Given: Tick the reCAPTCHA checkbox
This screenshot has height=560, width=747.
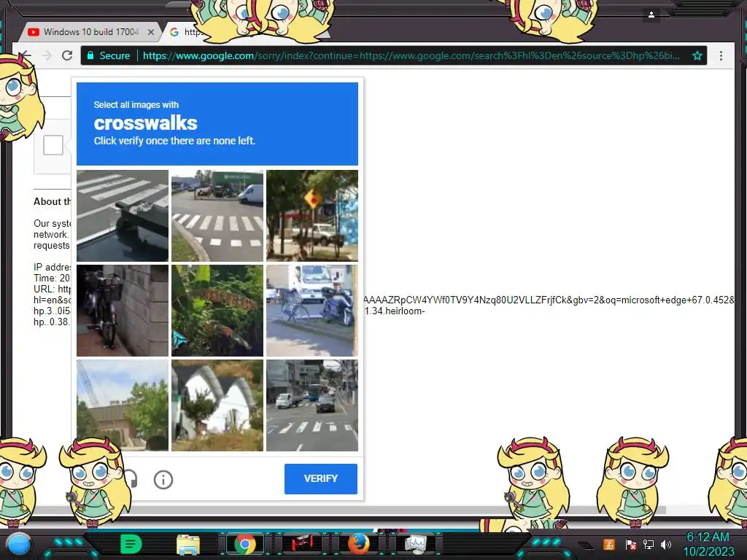Looking at the screenshot, I should [53, 145].
